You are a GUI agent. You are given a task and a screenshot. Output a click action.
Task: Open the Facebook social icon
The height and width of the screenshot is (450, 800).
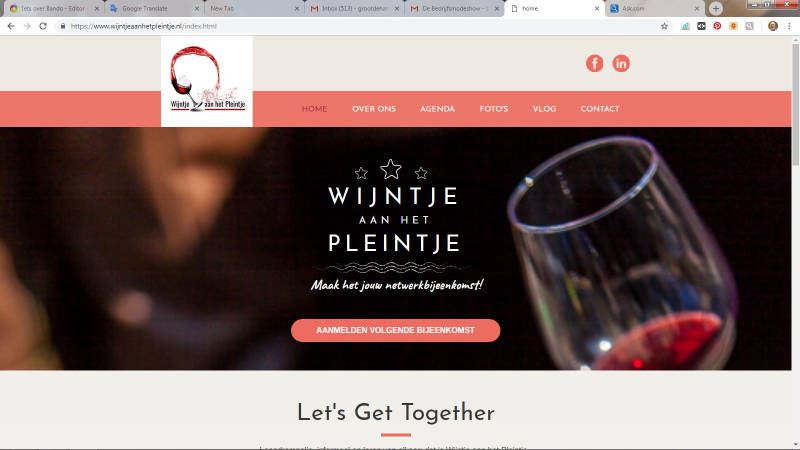[594, 63]
